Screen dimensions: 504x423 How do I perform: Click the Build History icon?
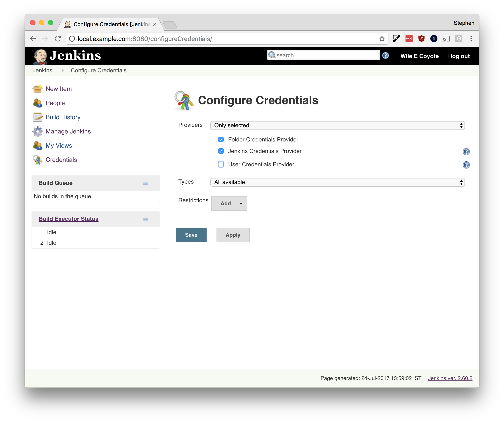click(37, 117)
